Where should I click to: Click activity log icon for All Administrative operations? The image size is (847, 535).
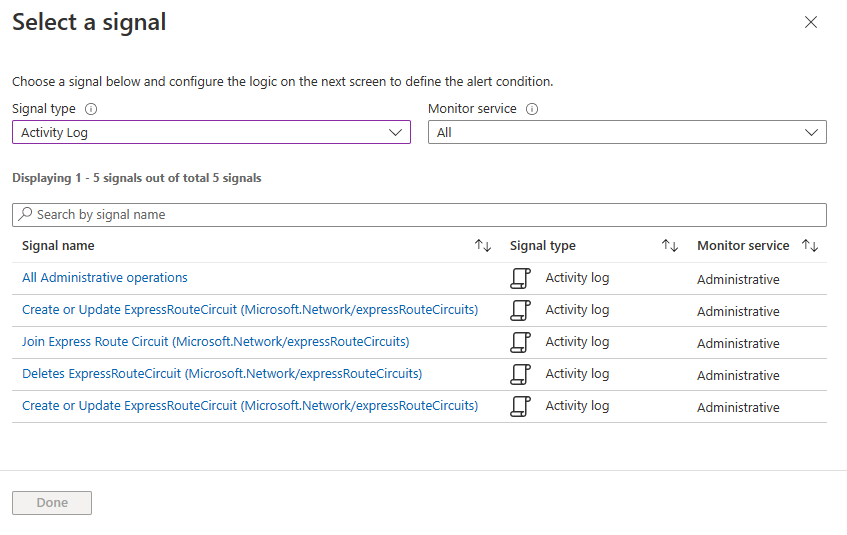pos(520,278)
